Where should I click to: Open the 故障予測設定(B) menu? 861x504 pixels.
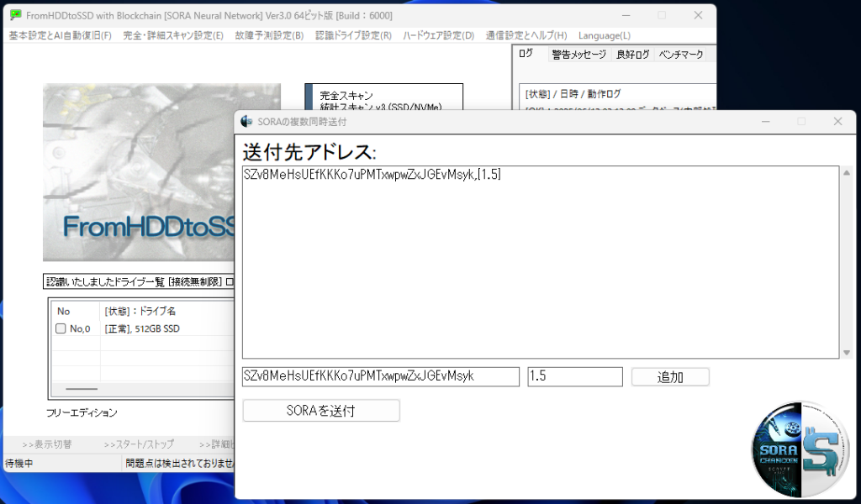coord(269,35)
